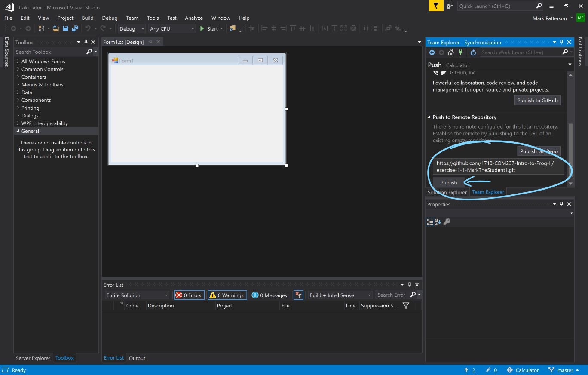Refresh the Team Explorer page
Image resolution: width=588 pixels, height=375 pixels.
473,52
